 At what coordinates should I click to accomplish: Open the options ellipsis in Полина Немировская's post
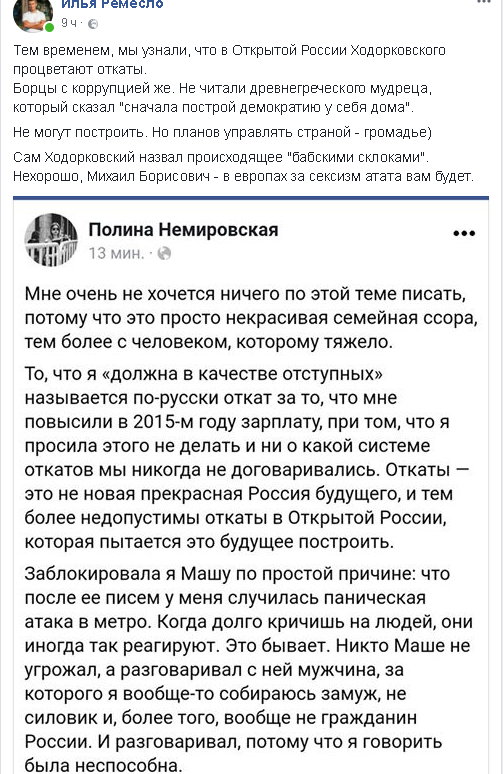coord(464,233)
